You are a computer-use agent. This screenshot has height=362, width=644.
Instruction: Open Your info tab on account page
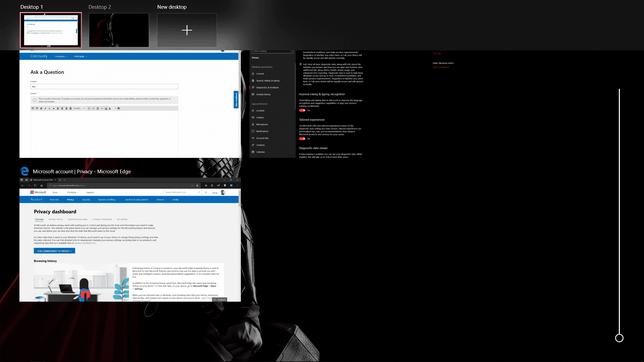click(54, 199)
